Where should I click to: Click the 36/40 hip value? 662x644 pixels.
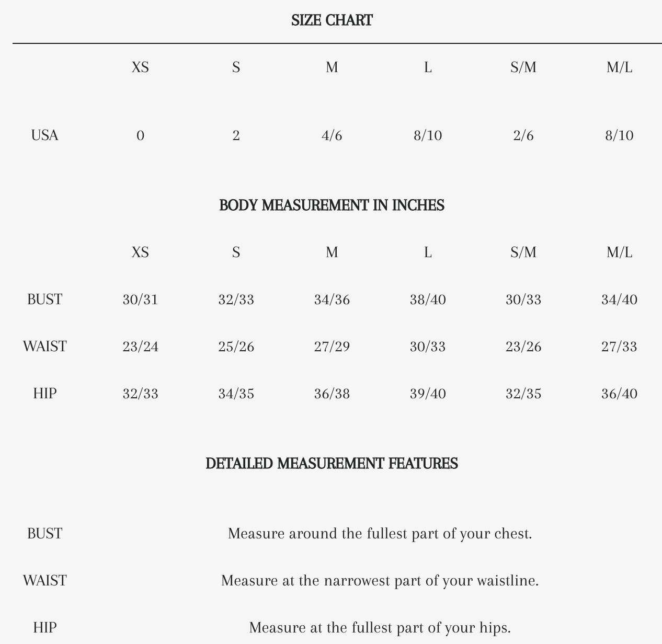click(x=619, y=394)
